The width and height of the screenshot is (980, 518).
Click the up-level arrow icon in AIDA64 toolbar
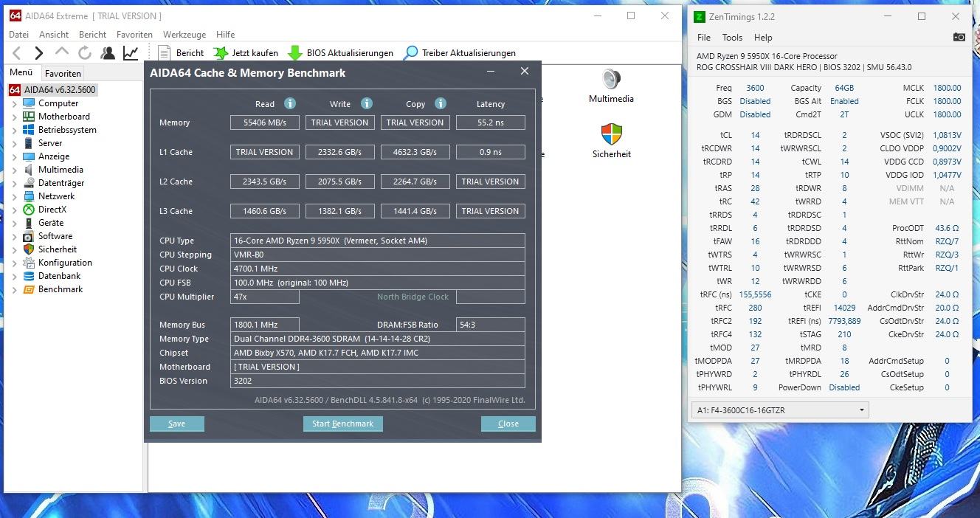(62, 53)
